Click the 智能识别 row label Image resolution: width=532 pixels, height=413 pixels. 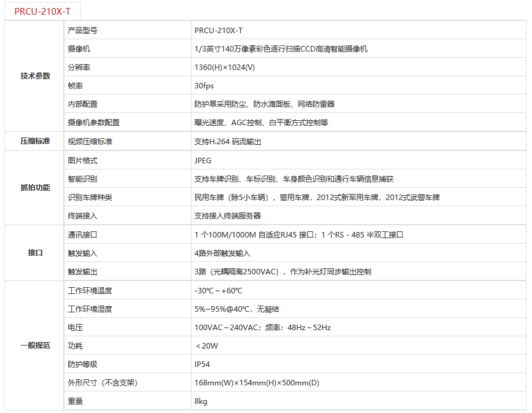(x=82, y=179)
